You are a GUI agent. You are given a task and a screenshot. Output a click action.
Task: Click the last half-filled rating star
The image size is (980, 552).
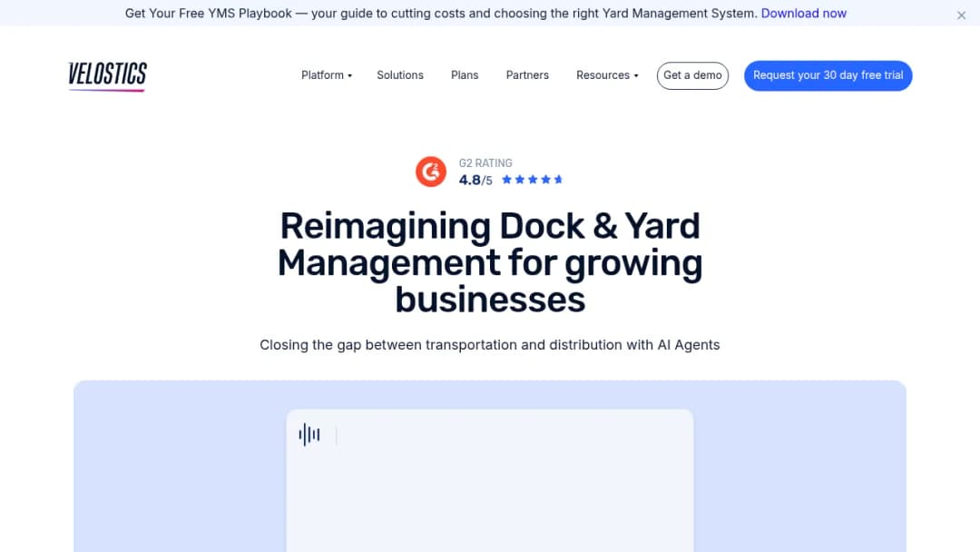click(559, 180)
